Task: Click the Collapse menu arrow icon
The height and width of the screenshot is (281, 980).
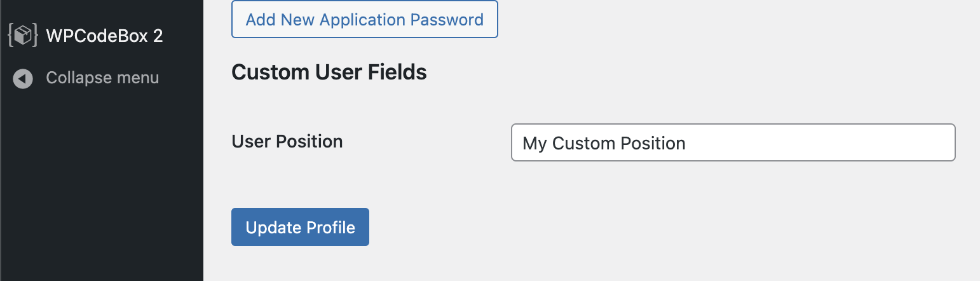Action: tap(23, 79)
